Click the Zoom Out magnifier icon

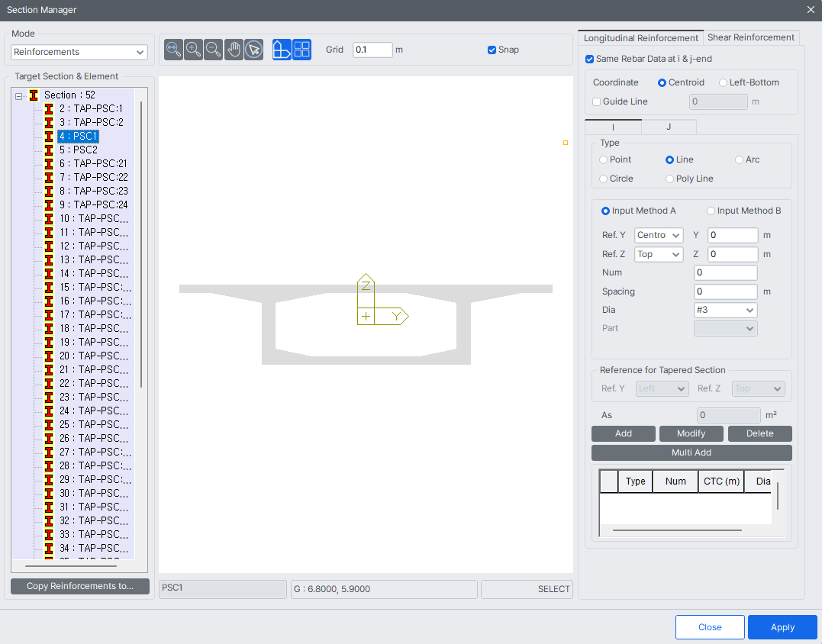pos(214,50)
